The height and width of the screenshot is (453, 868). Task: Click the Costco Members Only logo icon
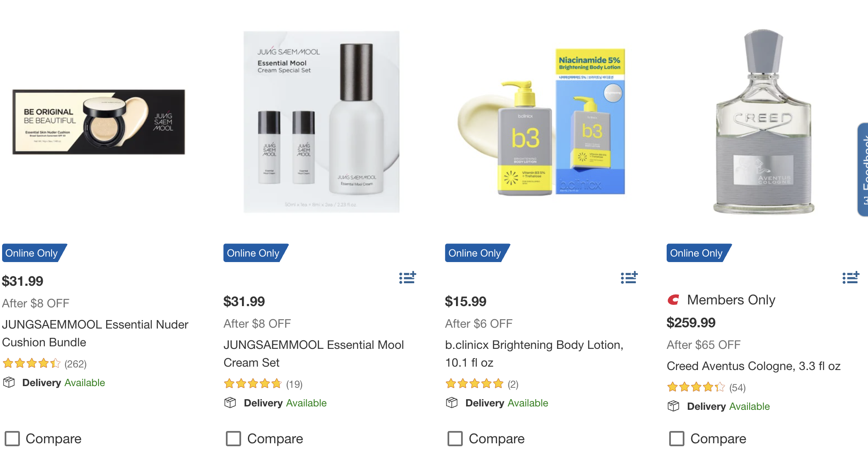click(673, 300)
